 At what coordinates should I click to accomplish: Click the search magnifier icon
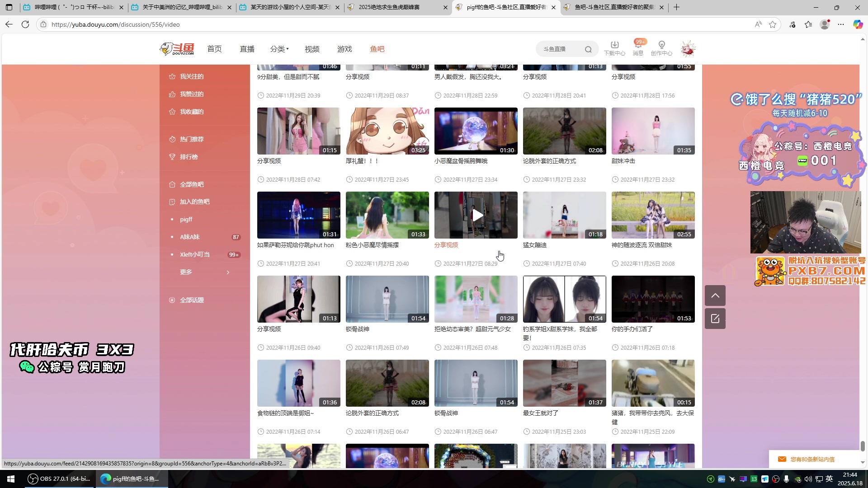(588, 49)
